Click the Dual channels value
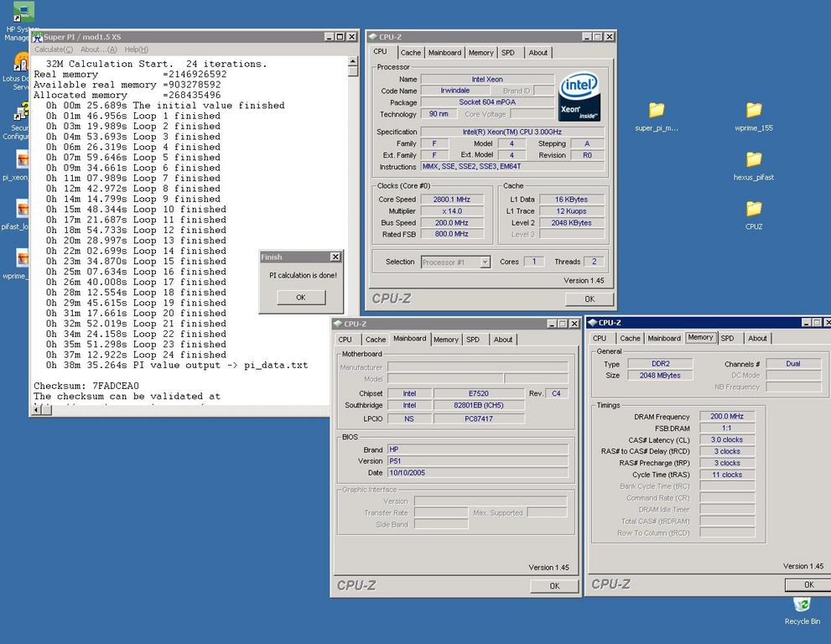This screenshot has height=644, width=831. point(793,364)
